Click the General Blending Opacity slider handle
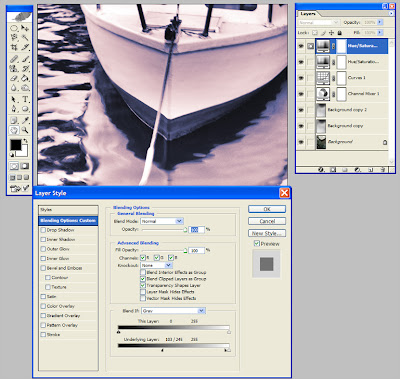Viewport: 400px width, 379px height. point(185,230)
